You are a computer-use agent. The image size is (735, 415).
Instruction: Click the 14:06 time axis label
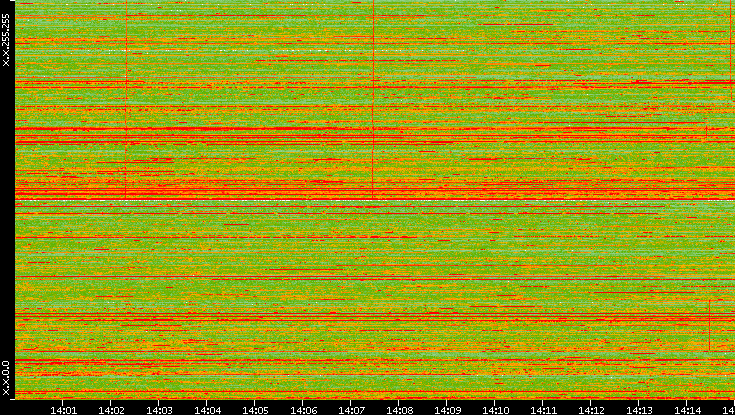coord(303,410)
